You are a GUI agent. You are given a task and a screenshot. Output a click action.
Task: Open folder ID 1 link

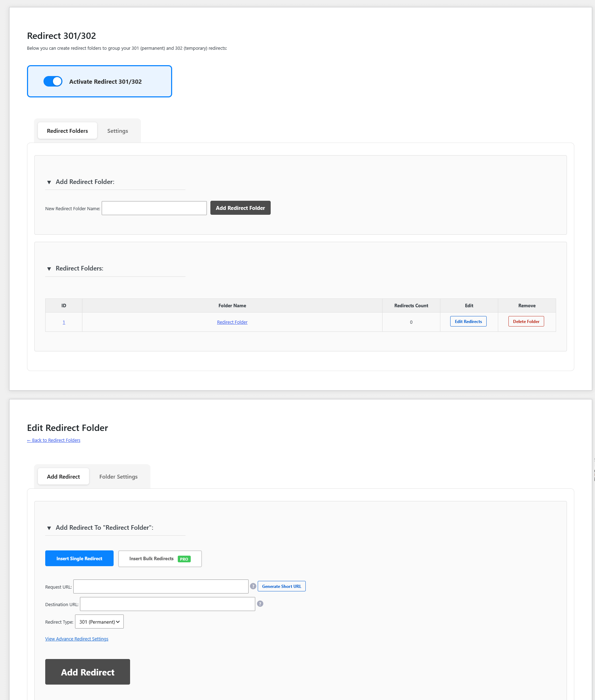pos(64,322)
